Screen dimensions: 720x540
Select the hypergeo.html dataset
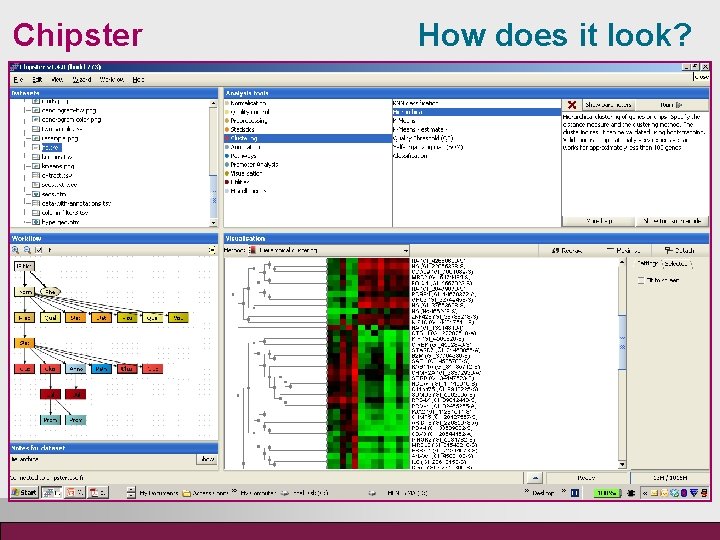[60, 222]
